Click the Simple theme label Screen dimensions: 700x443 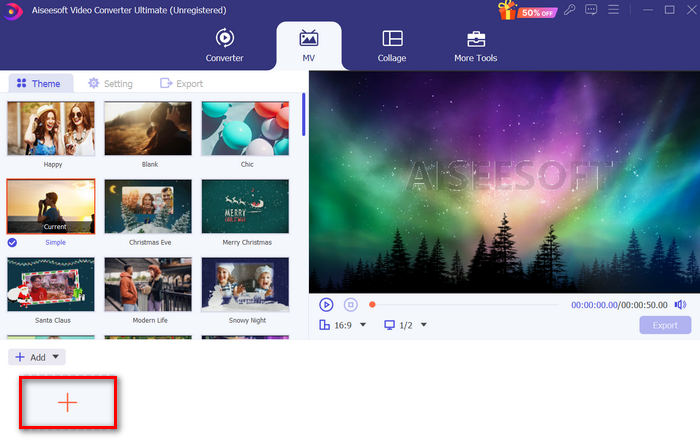[x=55, y=242]
